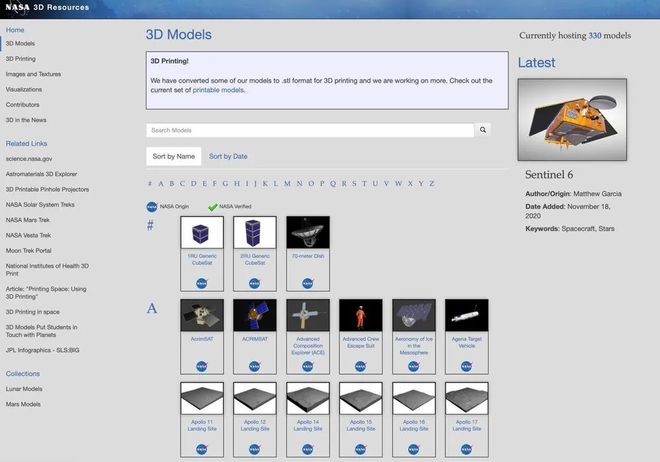Screen dimensions: 660x462
Task: Open the Advanced Crew Escape Suit thumbnail
Action: [x=361, y=315]
